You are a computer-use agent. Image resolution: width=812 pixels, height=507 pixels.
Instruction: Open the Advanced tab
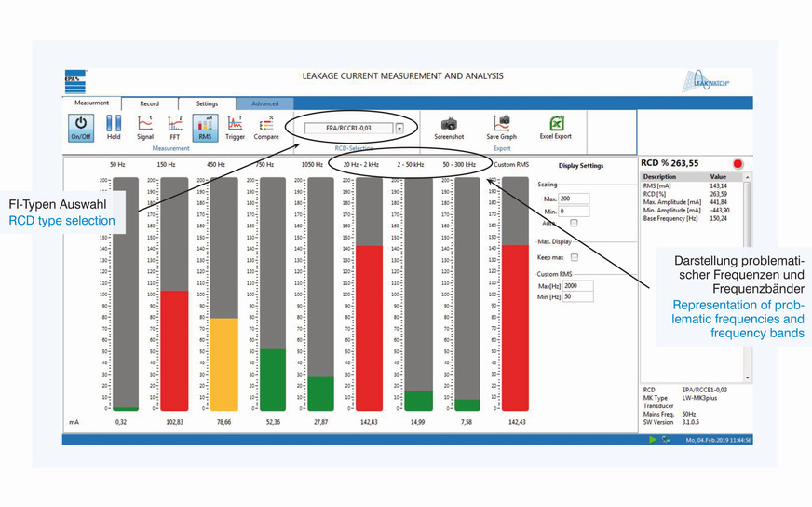[264, 103]
